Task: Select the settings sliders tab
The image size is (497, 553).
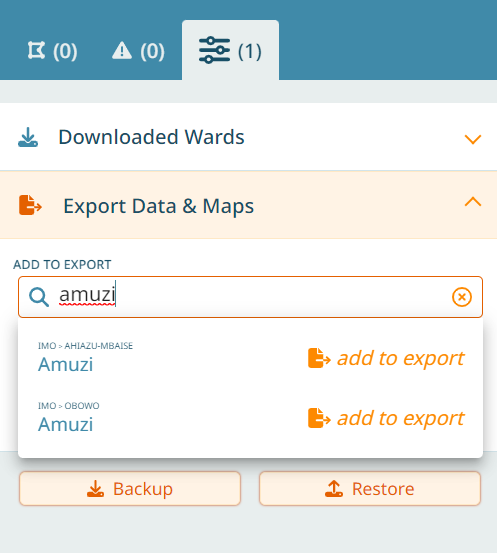Action: coord(230,50)
